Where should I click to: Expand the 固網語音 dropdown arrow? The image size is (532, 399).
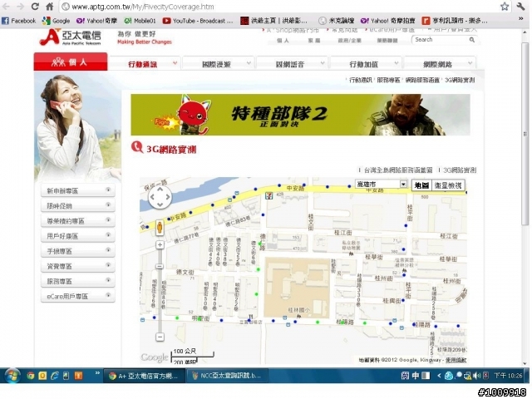(x=323, y=63)
